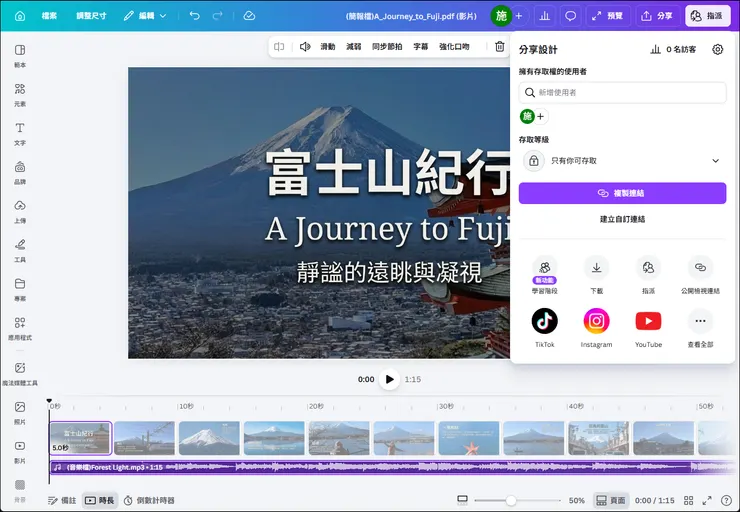Open grid view icon in bottom bar
The height and width of the screenshot is (512, 740).
[x=689, y=501]
